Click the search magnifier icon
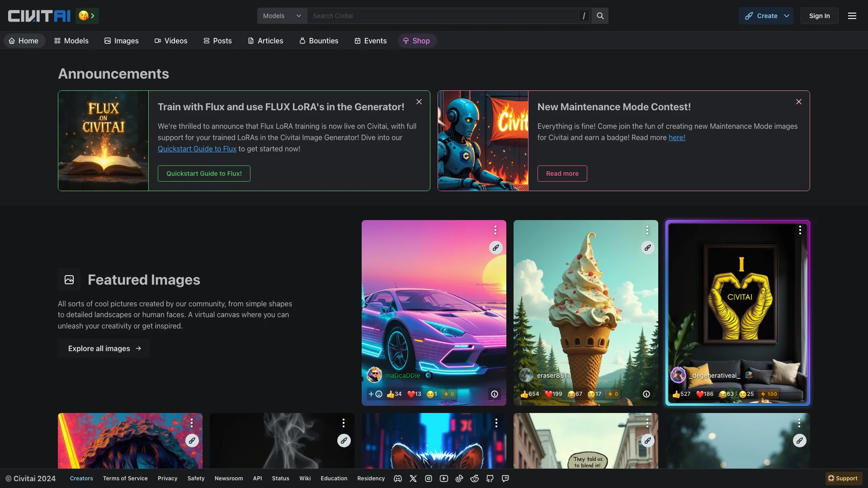Image resolution: width=868 pixels, height=488 pixels. (600, 15)
